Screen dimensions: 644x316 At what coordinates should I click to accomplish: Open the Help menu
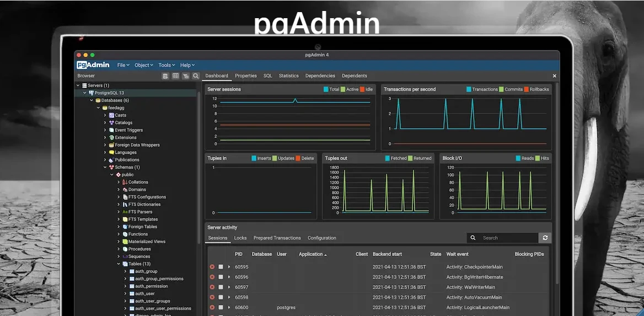(187, 65)
